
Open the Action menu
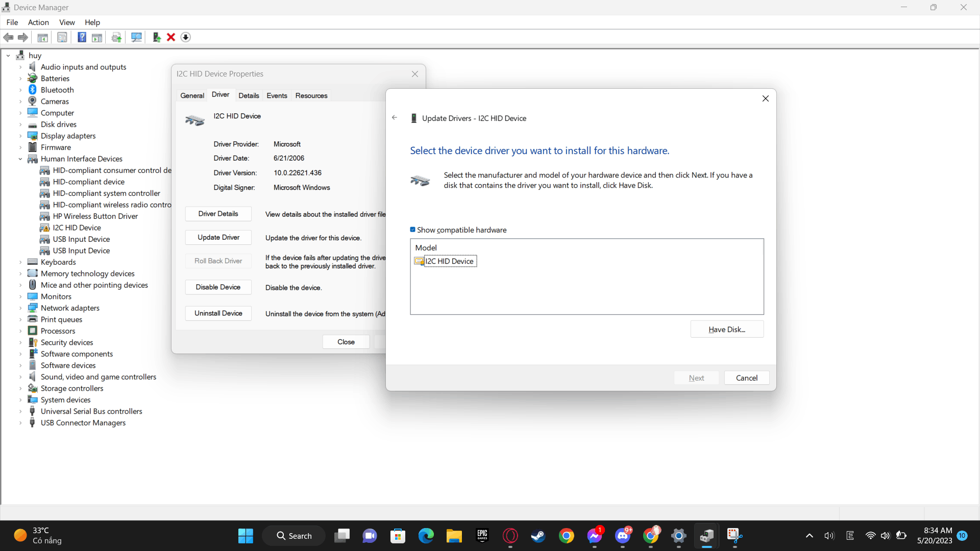(38, 22)
